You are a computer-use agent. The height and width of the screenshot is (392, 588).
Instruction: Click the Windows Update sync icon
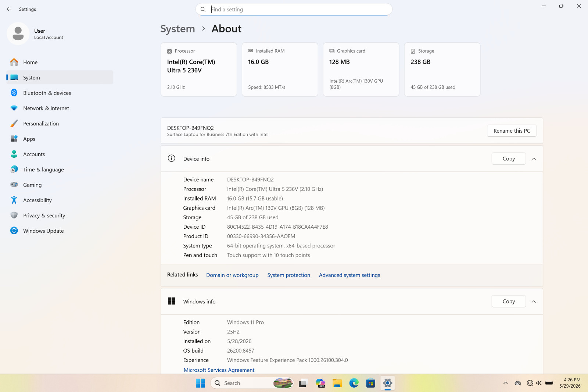click(14, 231)
